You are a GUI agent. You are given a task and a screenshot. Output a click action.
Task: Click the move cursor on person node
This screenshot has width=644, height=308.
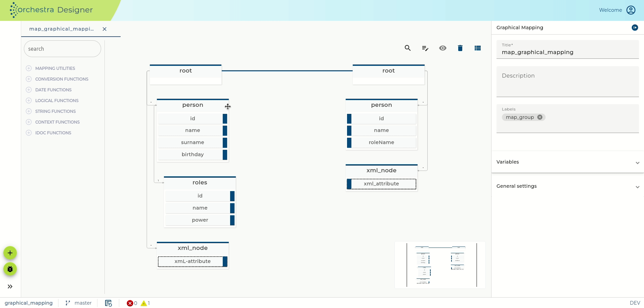pyautogui.click(x=228, y=106)
